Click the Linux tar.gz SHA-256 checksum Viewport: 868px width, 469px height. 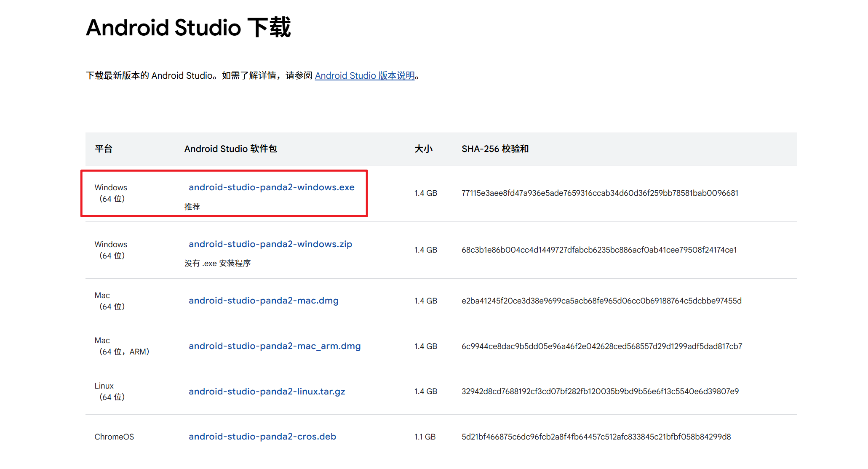(x=600, y=392)
